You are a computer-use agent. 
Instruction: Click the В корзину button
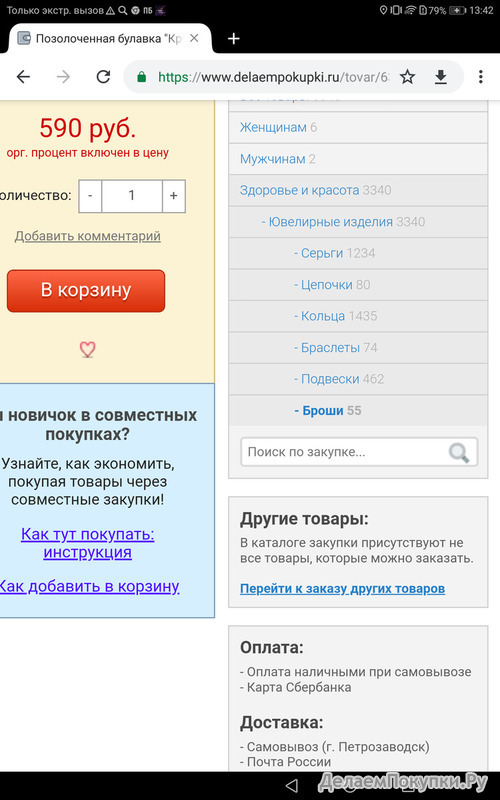[86, 290]
